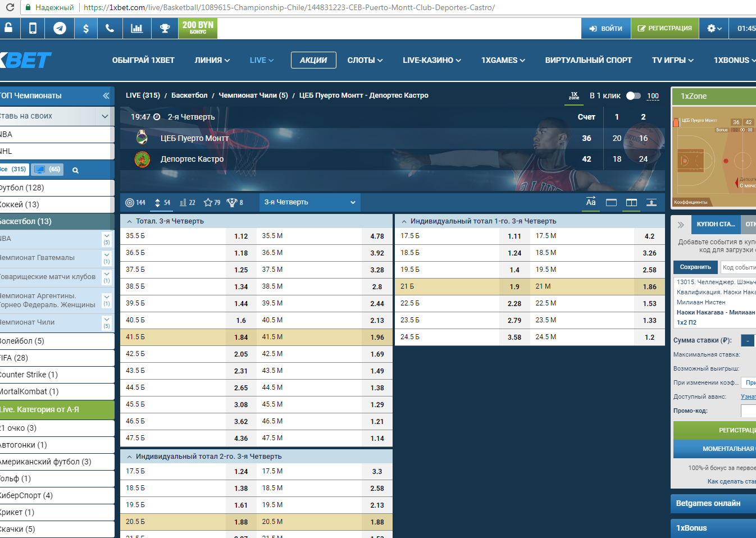Open ВИРТУАЛЬНЫЙ СПОРТ section
Screen dimensions: 756x538
[x=588, y=60]
